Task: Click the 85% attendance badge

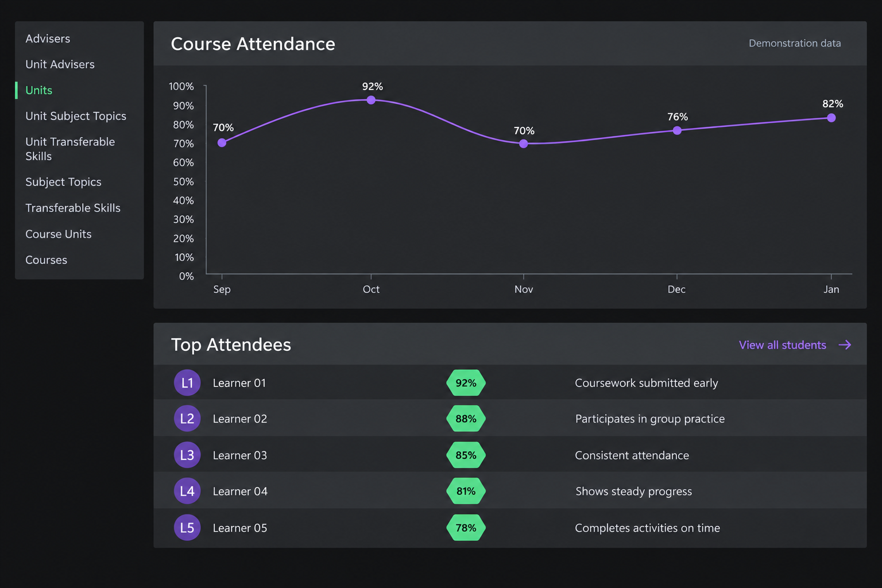Action: click(x=466, y=455)
